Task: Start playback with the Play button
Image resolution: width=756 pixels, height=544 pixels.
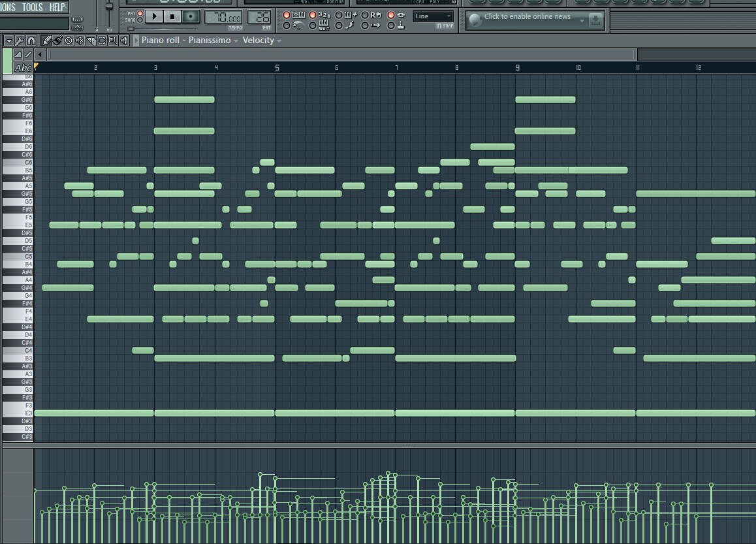Action: click(154, 17)
